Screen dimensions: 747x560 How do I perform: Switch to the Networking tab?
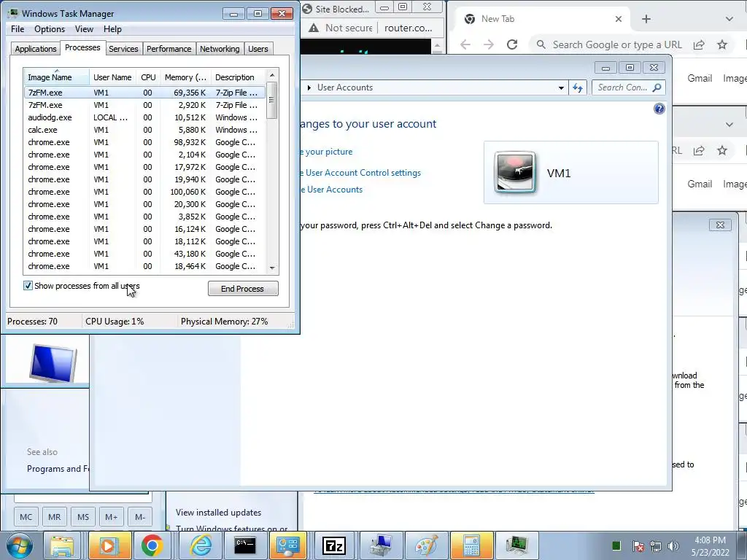[220, 49]
